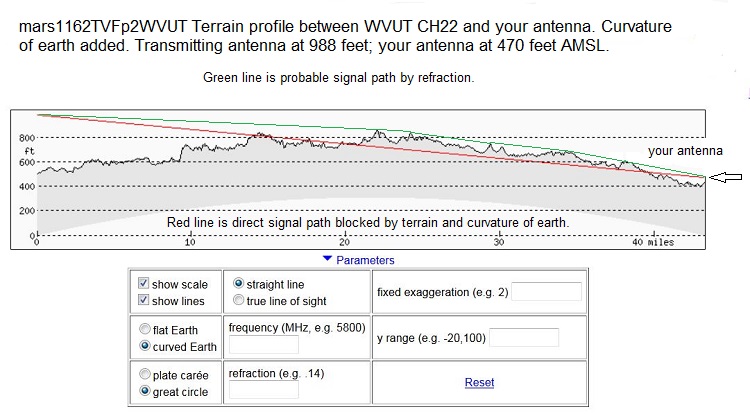
Task: Select the straight line radio button
Action: tap(238, 285)
